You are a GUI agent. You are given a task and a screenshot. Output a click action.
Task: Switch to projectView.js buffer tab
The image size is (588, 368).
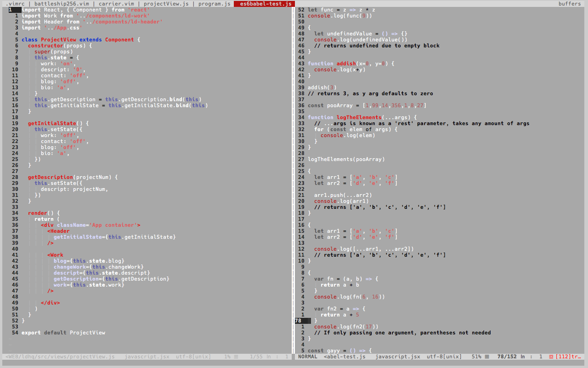click(x=166, y=4)
